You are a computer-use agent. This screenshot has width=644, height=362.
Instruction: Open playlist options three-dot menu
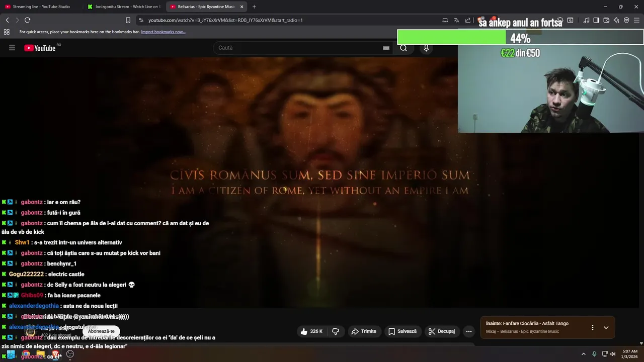click(592, 327)
